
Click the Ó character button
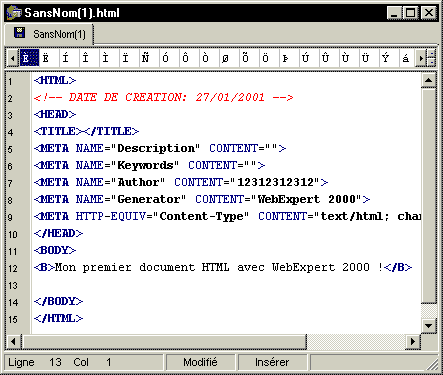click(x=165, y=58)
